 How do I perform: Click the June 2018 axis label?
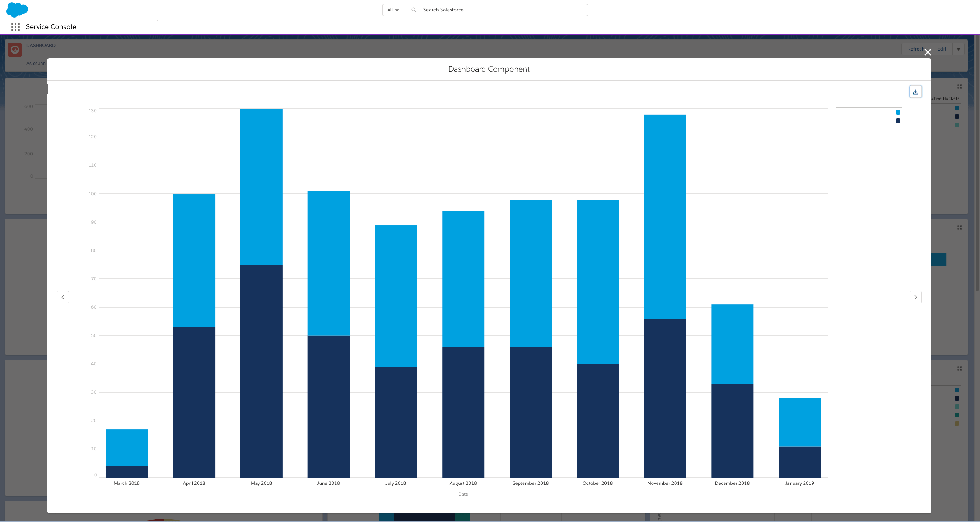328,483
